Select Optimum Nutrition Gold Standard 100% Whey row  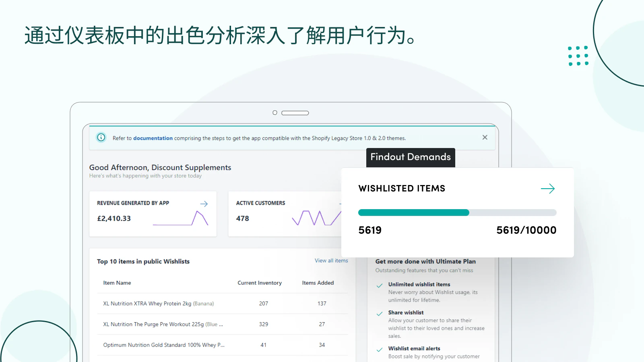(223, 345)
